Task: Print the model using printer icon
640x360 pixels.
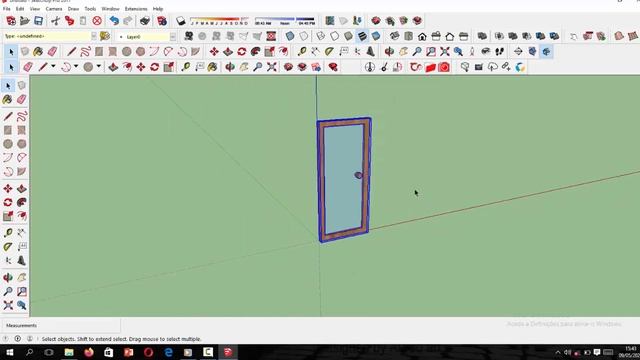Action: pyautogui.click(x=145, y=21)
